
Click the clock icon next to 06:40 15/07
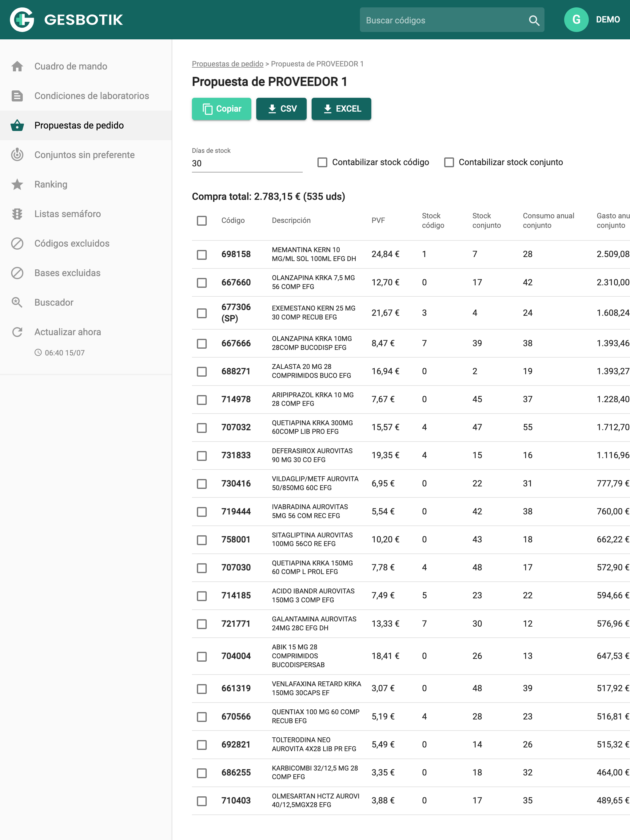(x=38, y=352)
